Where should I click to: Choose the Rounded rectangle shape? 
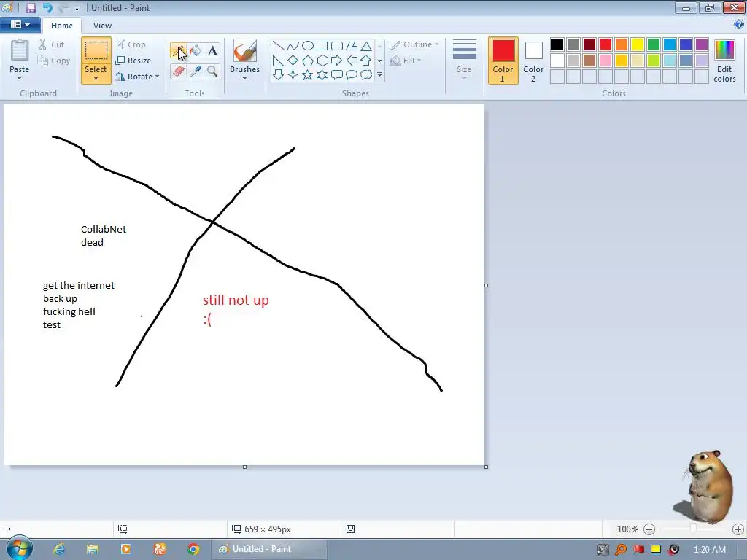pos(337,46)
